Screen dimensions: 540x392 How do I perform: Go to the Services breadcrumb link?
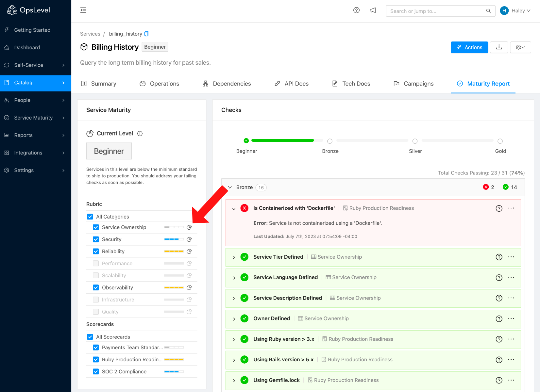tap(90, 34)
